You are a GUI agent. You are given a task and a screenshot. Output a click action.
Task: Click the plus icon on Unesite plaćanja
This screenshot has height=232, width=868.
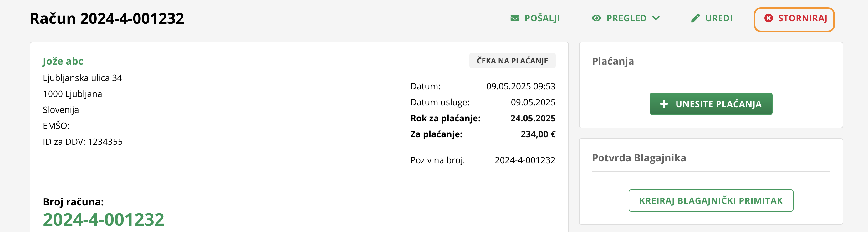pos(663,104)
